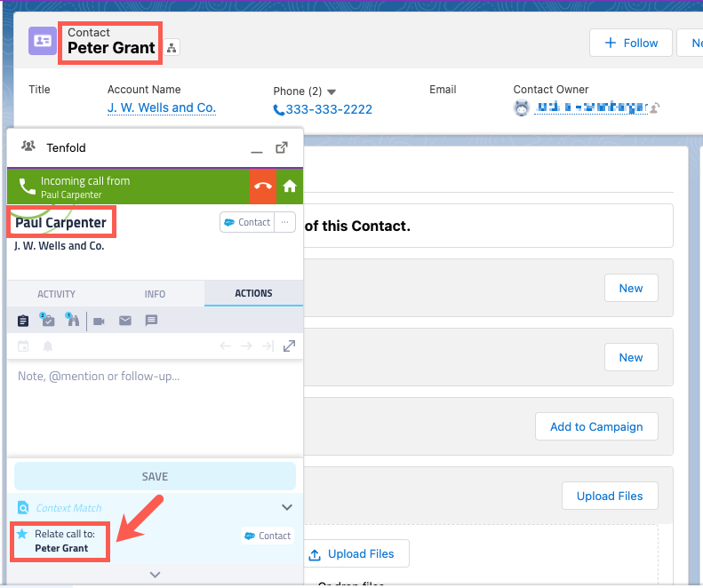
Task: Click the Context Match search icon
Action: (x=23, y=508)
